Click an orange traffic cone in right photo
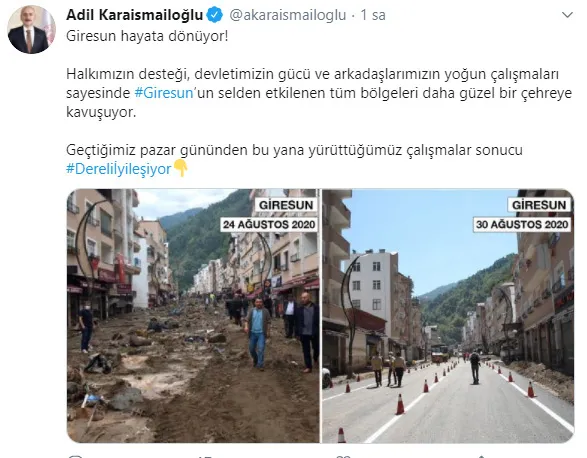 [x=400, y=404]
